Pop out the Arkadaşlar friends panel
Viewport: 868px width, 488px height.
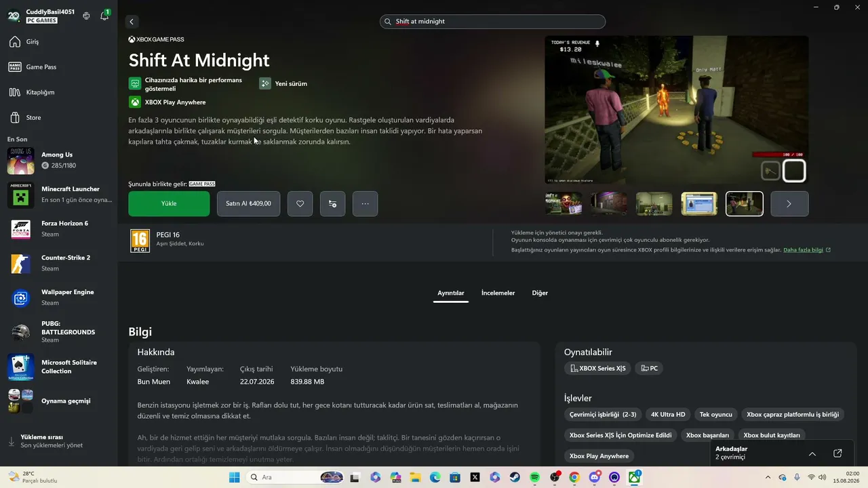click(x=837, y=453)
